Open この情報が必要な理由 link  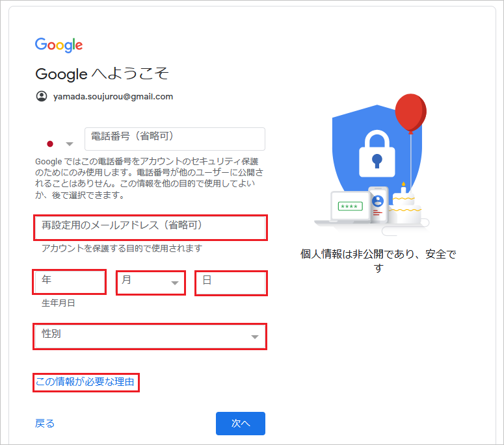[85, 382]
